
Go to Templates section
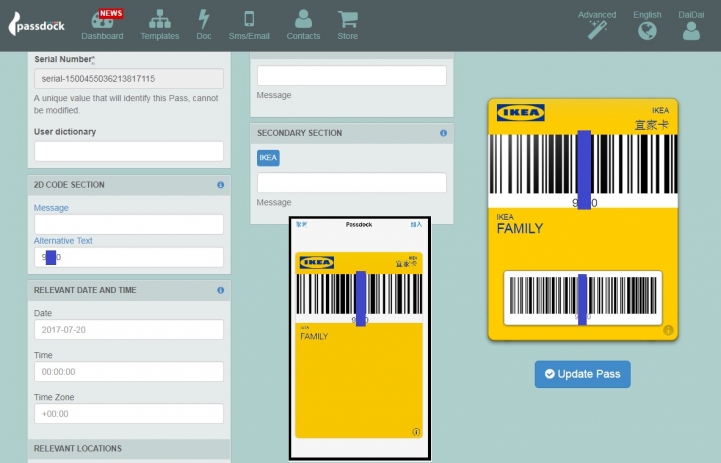(x=160, y=25)
